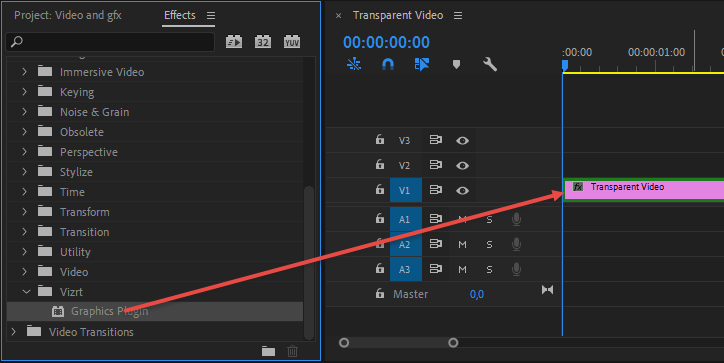This screenshot has width=724, height=363.
Task: Toggle Linked Selection icon
Action: (422, 64)
